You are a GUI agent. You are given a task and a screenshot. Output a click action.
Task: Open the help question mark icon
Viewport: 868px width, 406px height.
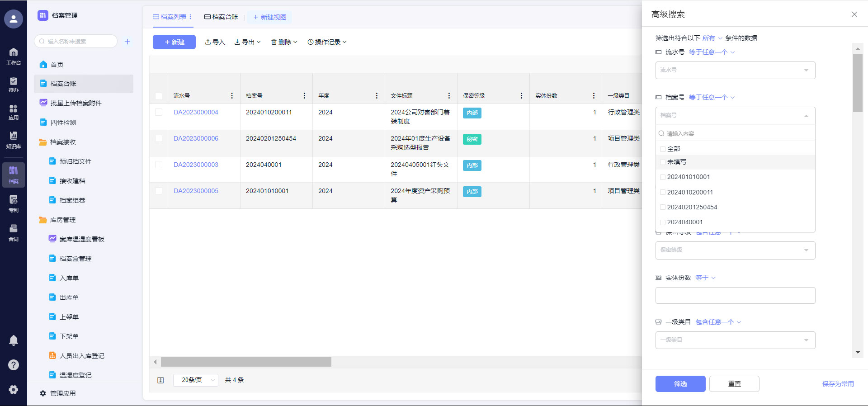[x=14, y=365]
